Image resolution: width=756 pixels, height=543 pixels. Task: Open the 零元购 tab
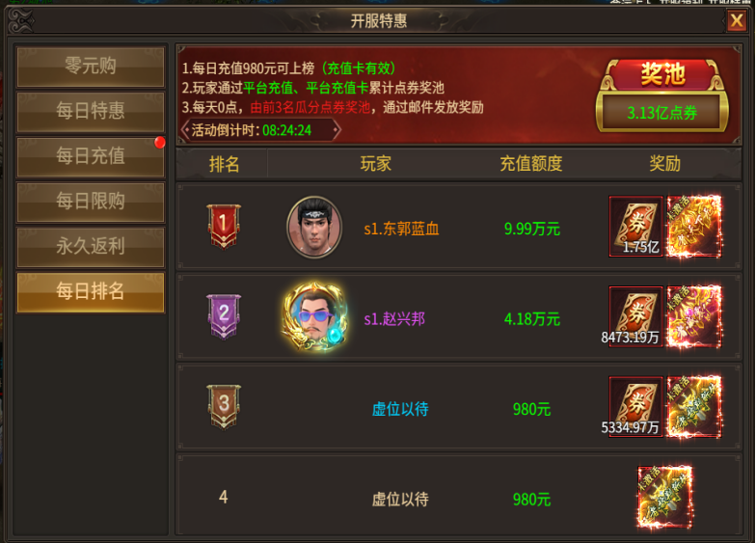click(x=91, y=66)
